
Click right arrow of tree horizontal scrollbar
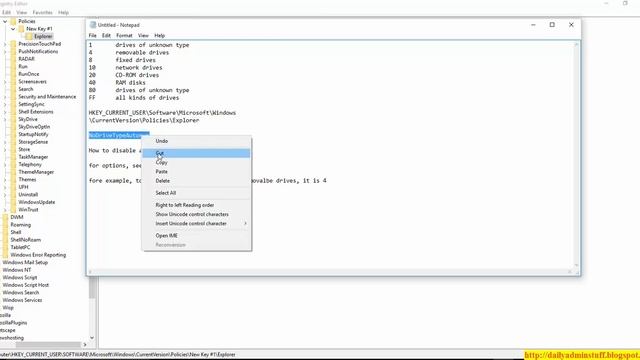[x=85, y=344]
